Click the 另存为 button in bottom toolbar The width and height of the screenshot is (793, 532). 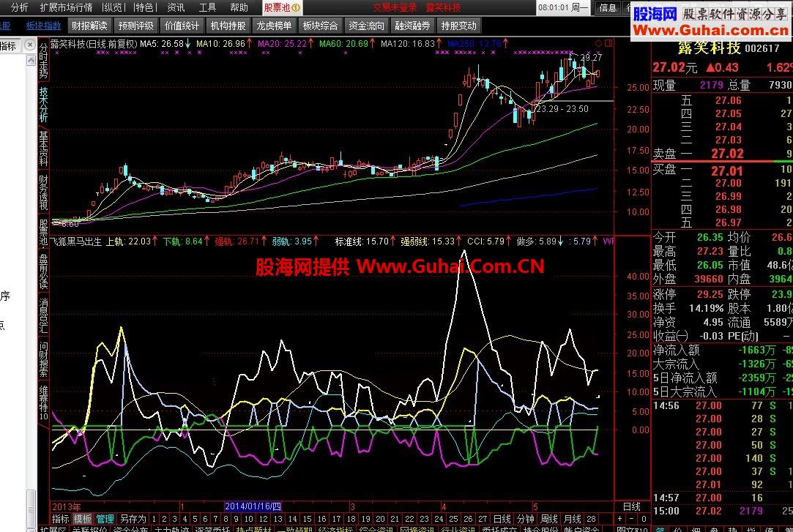[x=133, y=519]
